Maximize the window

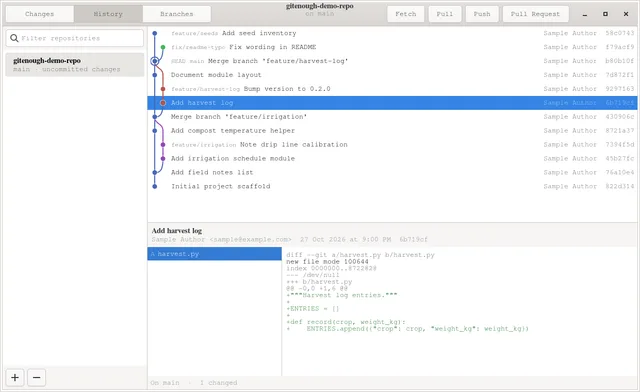click(x=605, y=14)
